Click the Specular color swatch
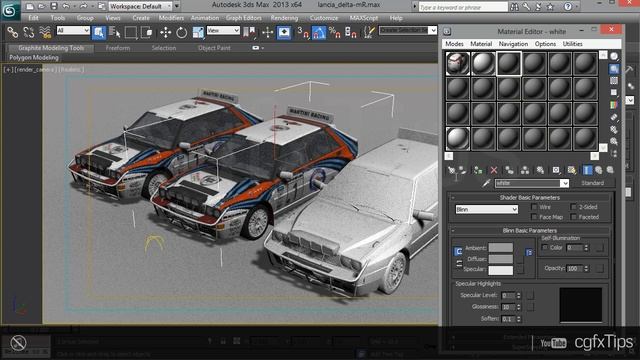This screenshot has height=360, width=640. [x=500, y=270]
